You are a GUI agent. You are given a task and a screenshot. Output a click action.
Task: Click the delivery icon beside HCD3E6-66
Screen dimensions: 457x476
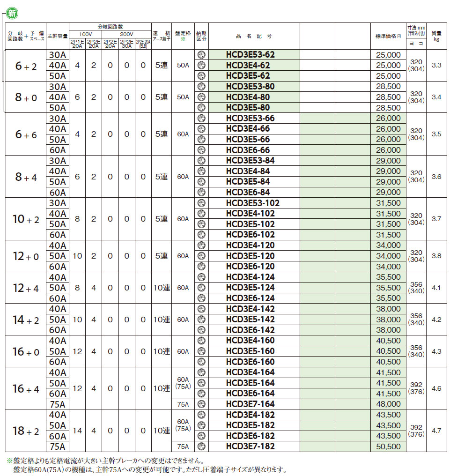(x=202, y=150)
